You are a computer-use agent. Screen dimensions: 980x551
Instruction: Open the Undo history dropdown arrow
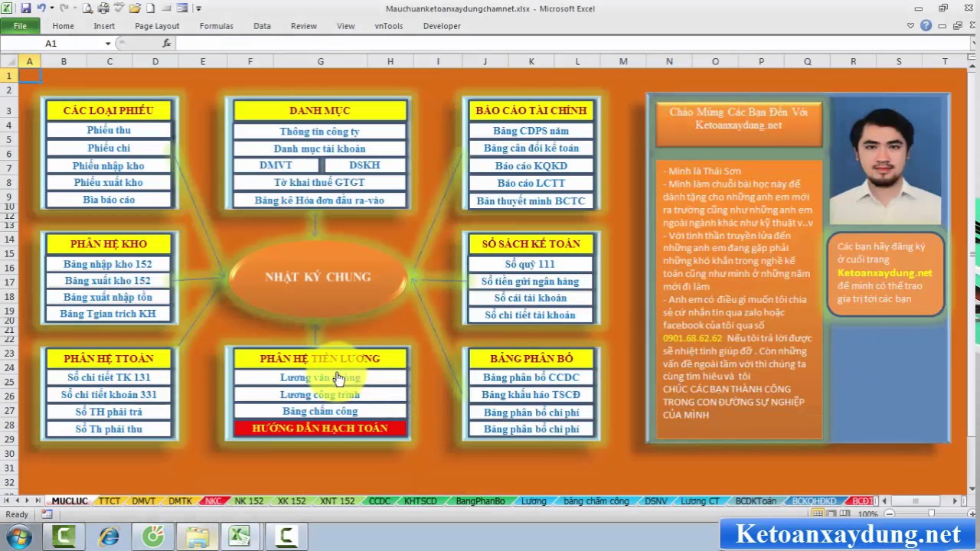click(51, 8)
